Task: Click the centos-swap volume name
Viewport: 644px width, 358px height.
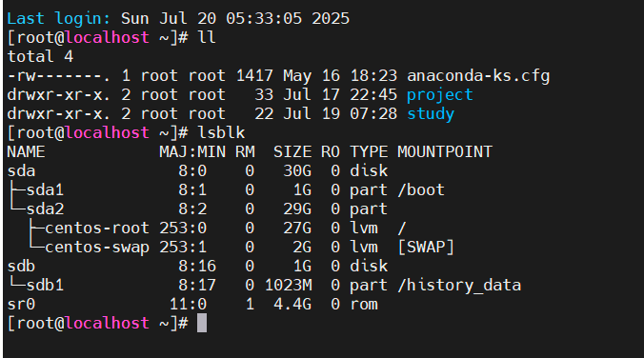Action: click(x=97, y=248)
